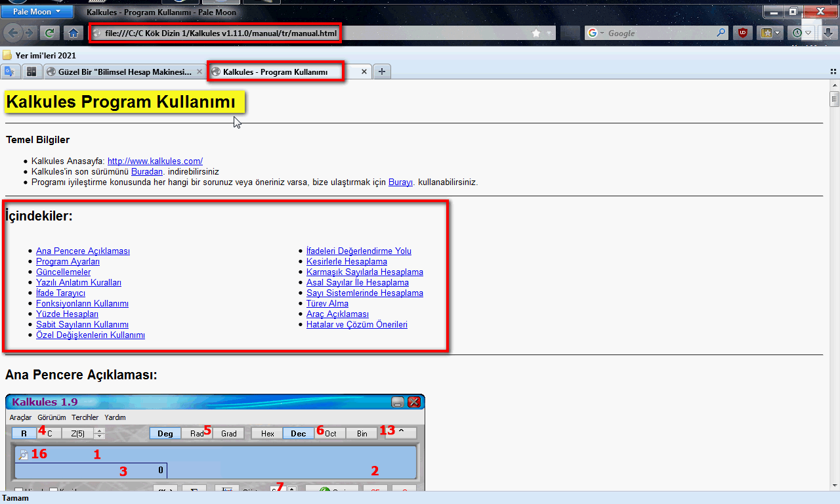The height and width of the screenshot is (504, 840).
Task: Open the second pinned tab with the grid icon
Action: 31,72
